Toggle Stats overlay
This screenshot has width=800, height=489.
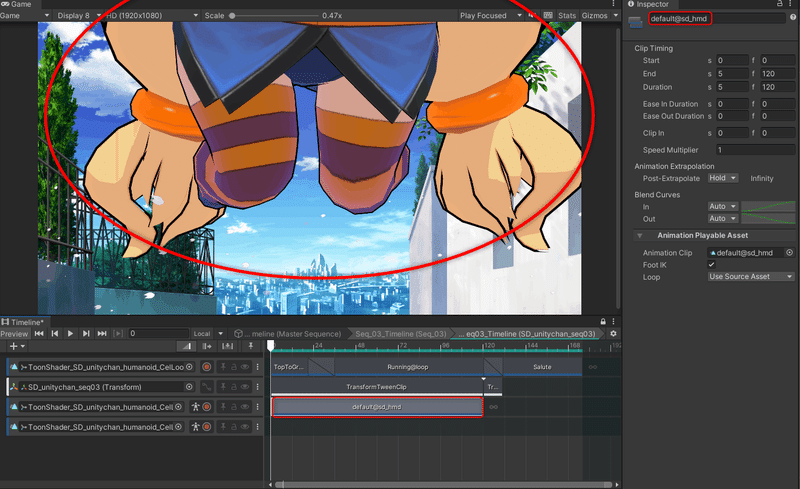point(567,15)
